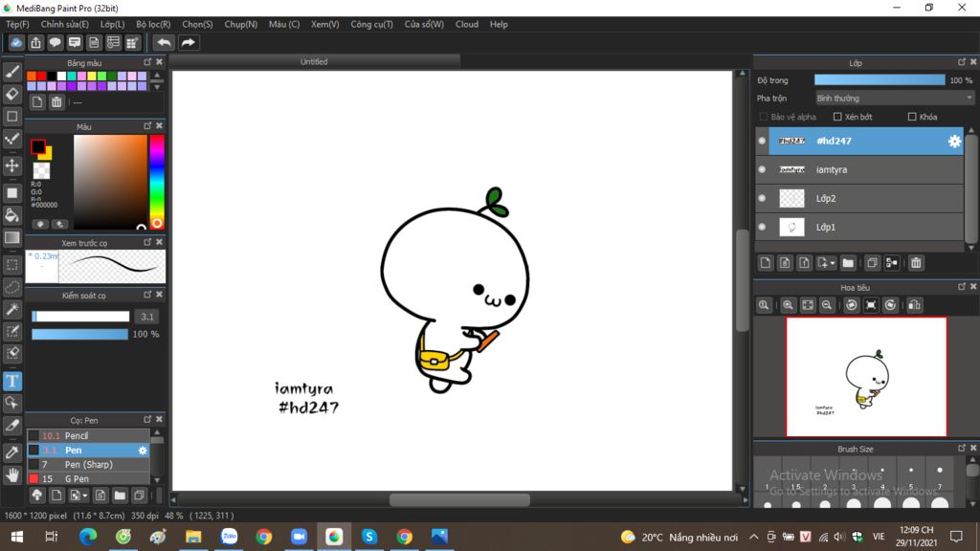980x551 pixels.
Task: Toggle checkbox next to Pencil brush
Action: coord(33,436)
